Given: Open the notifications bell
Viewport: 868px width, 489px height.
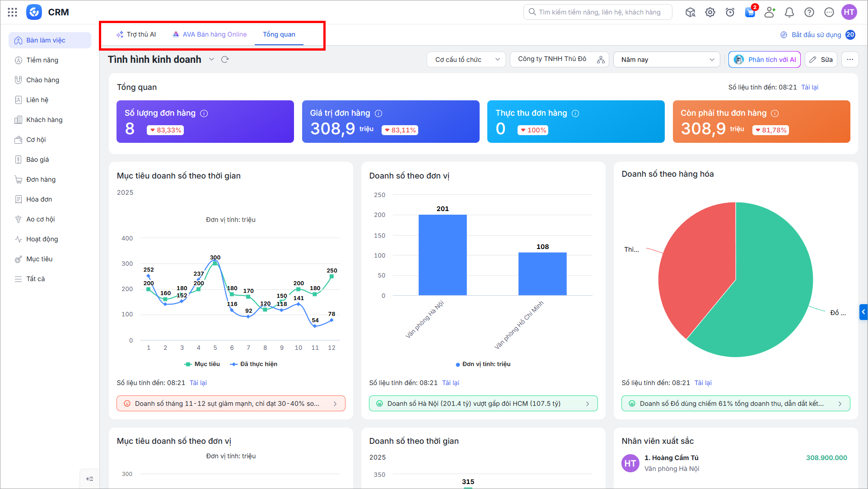Looking at the screenshot, I should click(789, 12).
